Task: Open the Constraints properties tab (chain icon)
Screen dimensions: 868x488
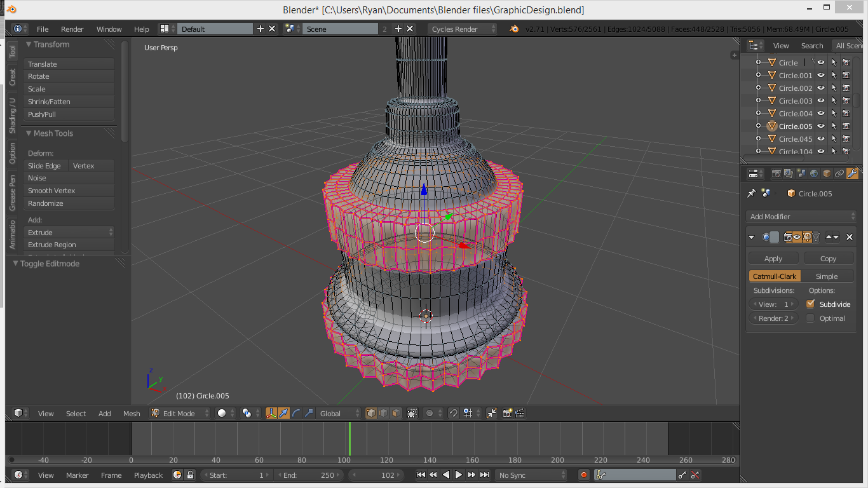Action: (x=839, y=173)
